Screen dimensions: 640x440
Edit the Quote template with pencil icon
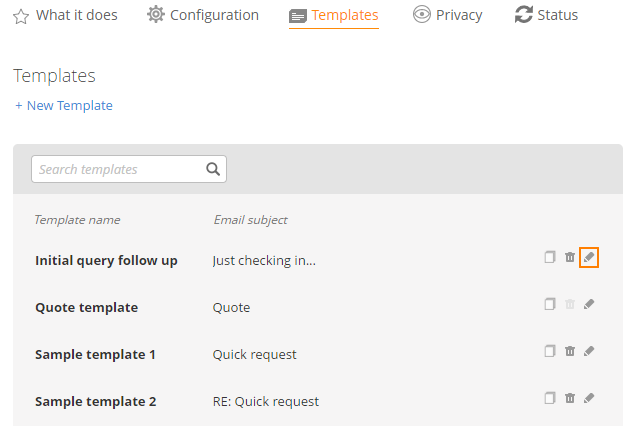pos(589,304)
